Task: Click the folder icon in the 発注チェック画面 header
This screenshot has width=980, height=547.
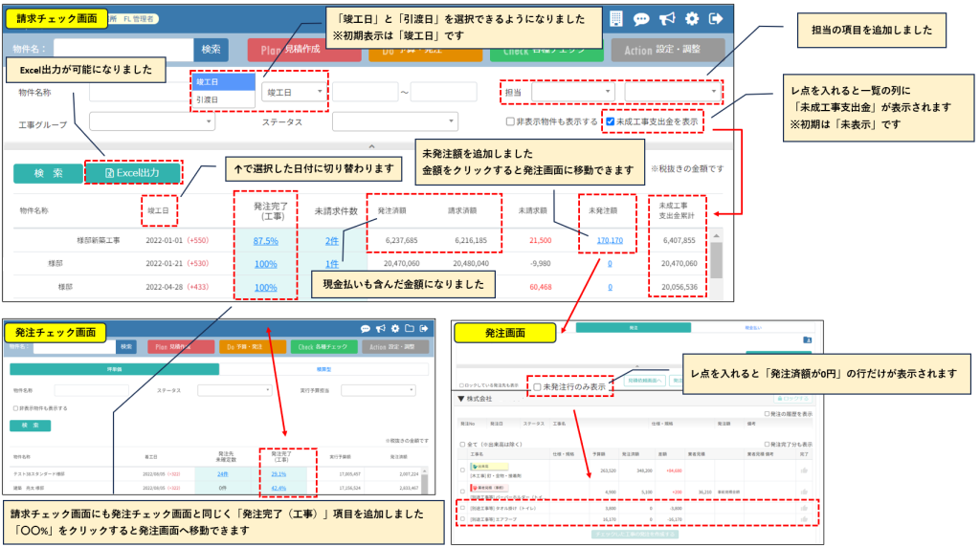Action: click(410, 328)
